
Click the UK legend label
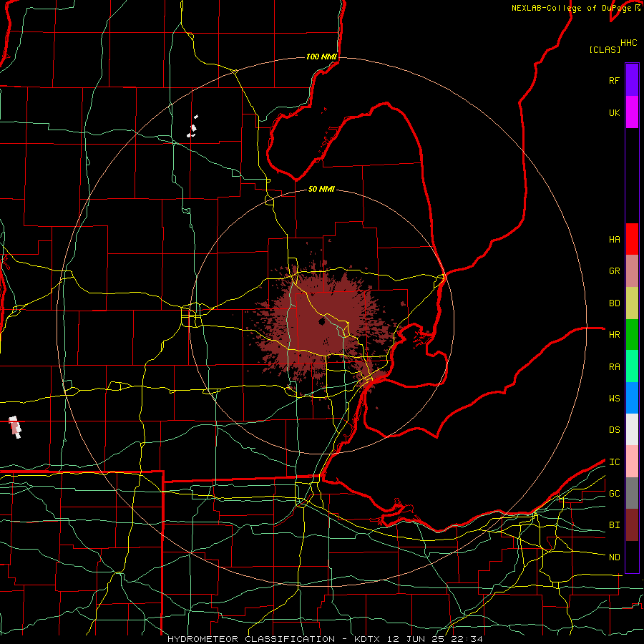614,112
